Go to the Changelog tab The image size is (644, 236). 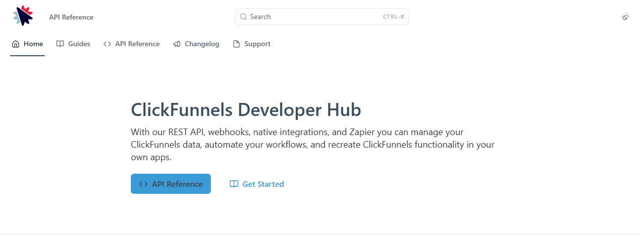tap(196, 44)
